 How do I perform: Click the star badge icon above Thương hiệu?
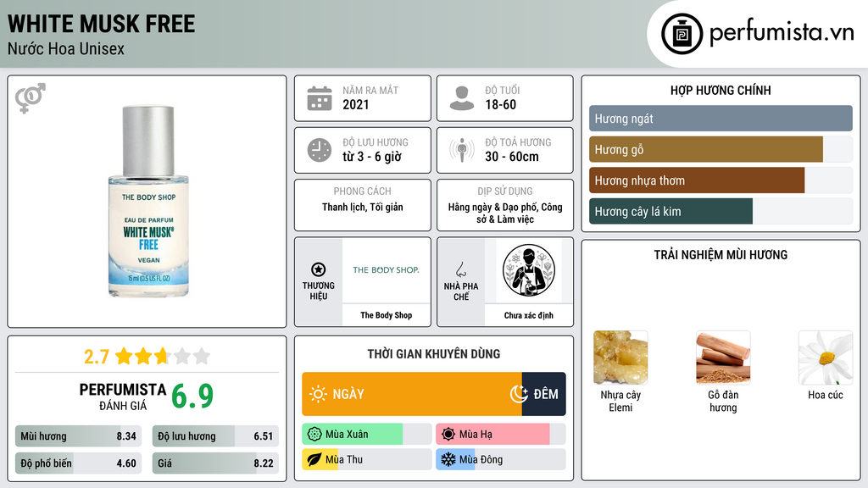click(319, 269)
